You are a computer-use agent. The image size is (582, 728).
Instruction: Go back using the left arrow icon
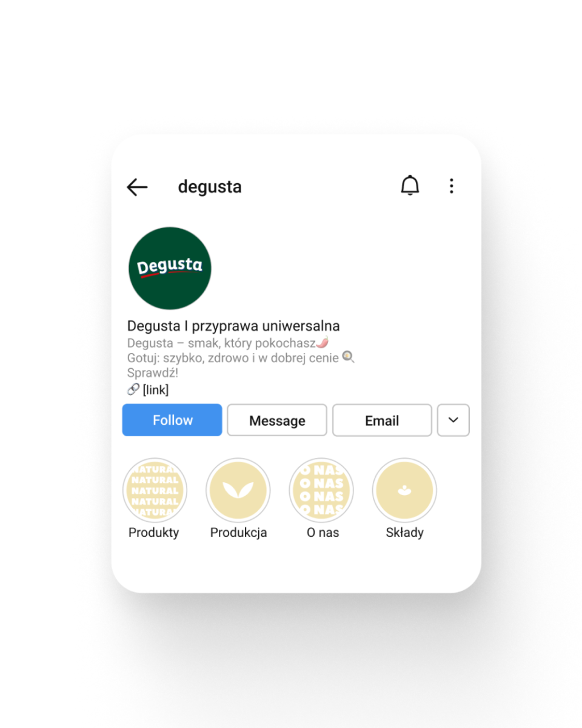pos(137,187)
